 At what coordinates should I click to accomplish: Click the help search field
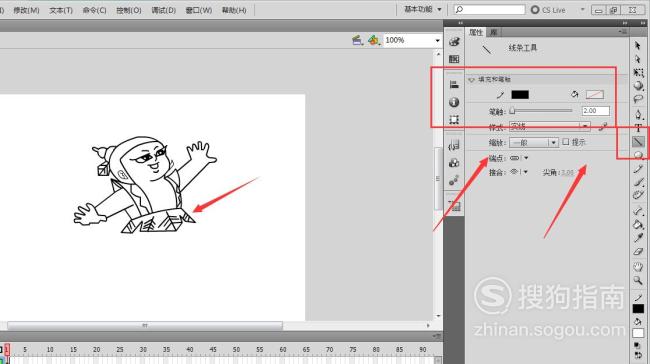click(x=489, y=9)
